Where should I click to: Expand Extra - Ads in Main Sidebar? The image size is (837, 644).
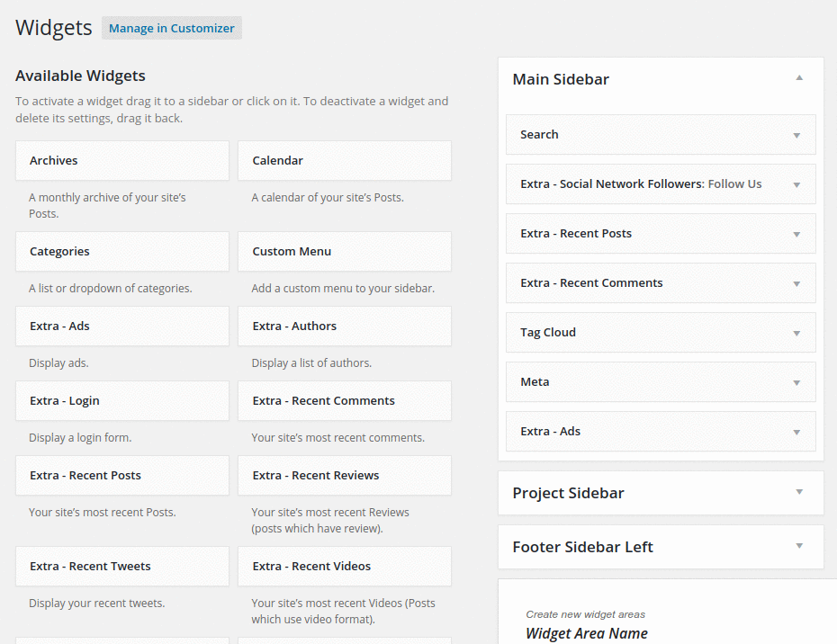click(796, 431)
